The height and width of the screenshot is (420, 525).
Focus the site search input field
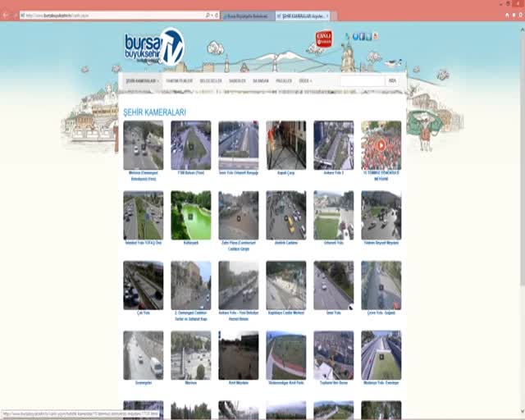point(363,80)
